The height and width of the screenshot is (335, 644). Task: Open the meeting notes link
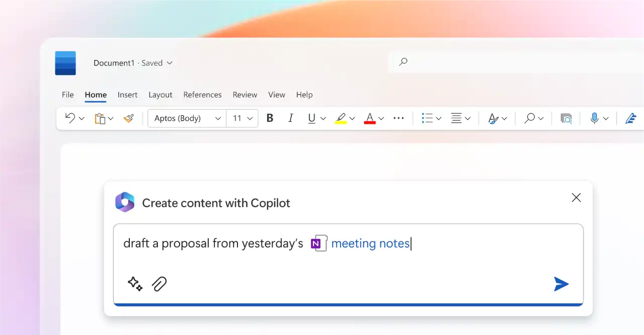[x=370, y=243]
